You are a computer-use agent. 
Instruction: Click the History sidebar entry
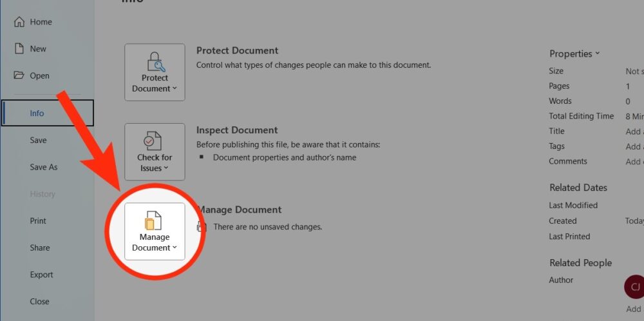pyautogui.click(x=43, y=194)
